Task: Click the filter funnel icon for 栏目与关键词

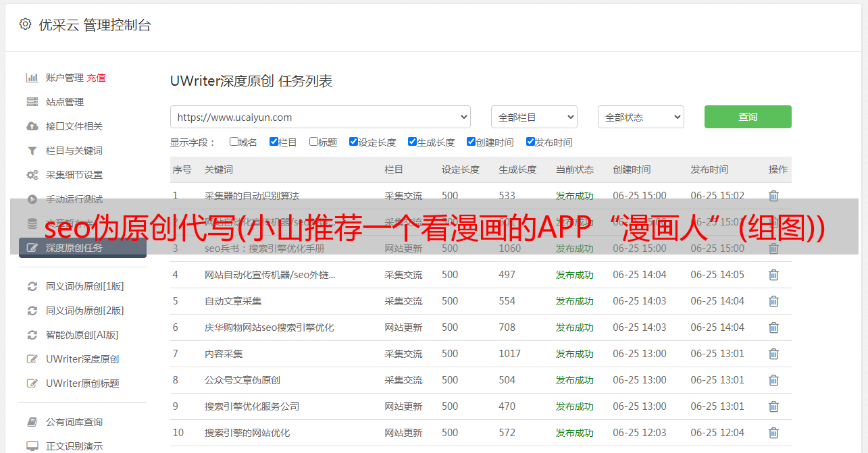Action: pyautogui.click(x=32, y=151)
